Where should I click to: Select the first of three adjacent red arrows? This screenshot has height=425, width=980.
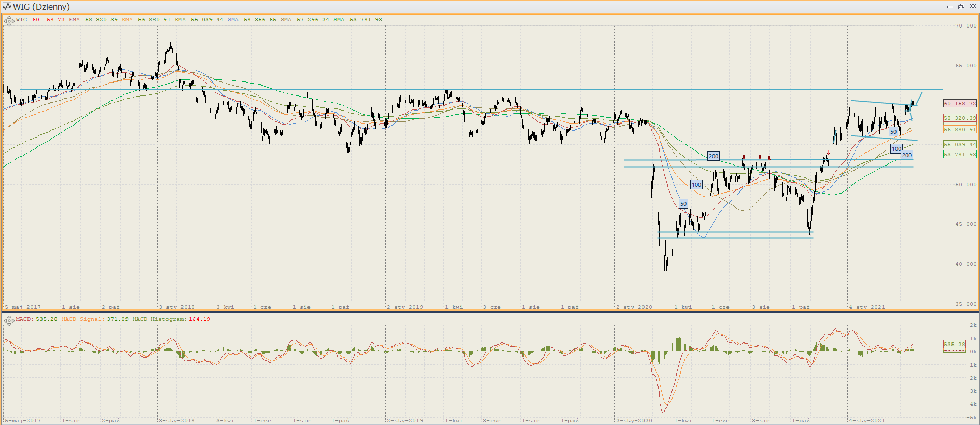pos(744,157)
